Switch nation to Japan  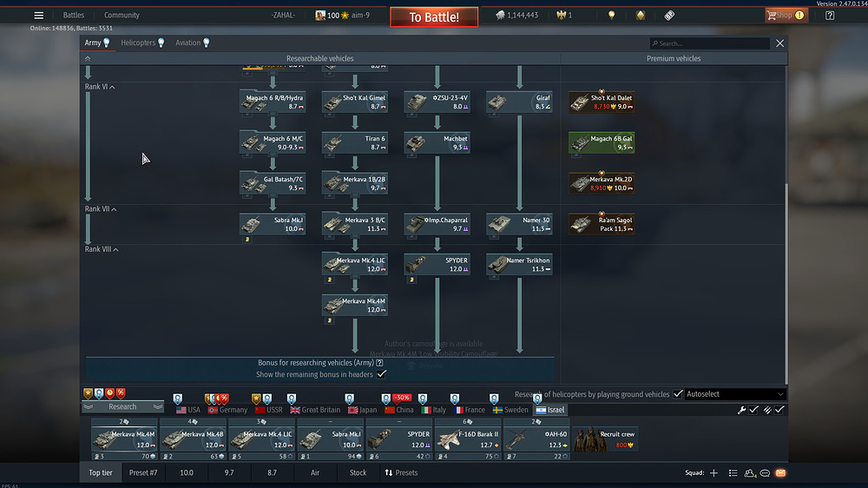click(x=362, y=410)
